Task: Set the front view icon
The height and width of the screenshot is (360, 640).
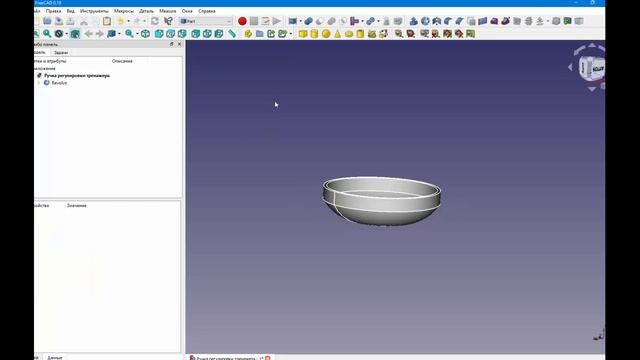Action: [x=159, y=34]
